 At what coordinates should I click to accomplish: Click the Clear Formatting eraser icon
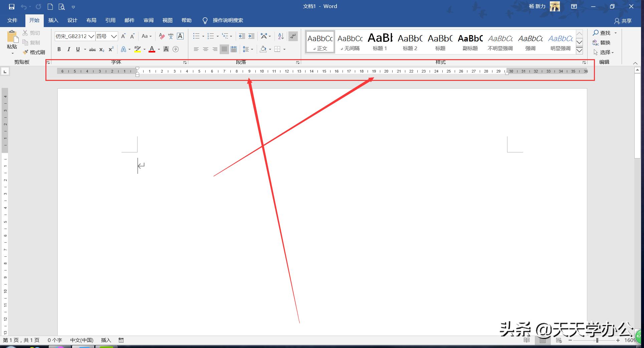tap(162, 36)
